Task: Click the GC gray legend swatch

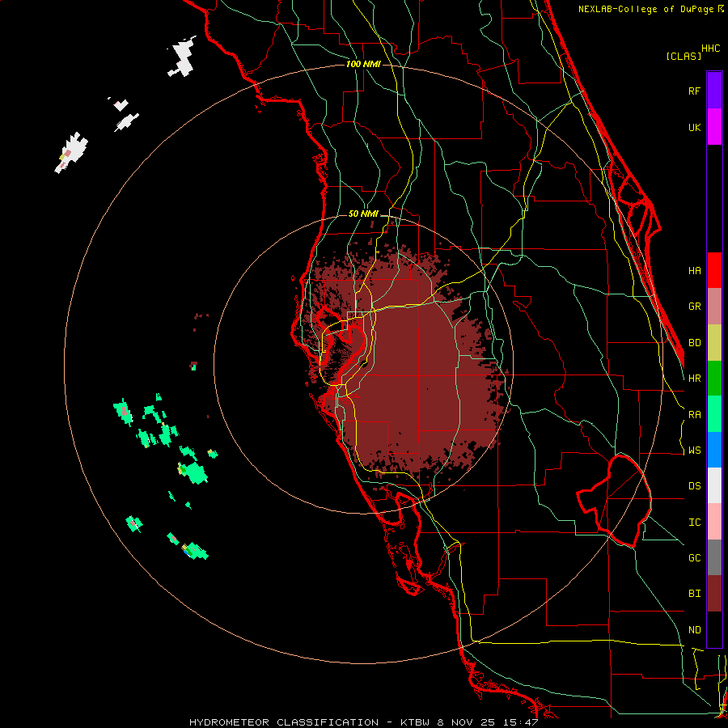Action: [x=714, y=557]
